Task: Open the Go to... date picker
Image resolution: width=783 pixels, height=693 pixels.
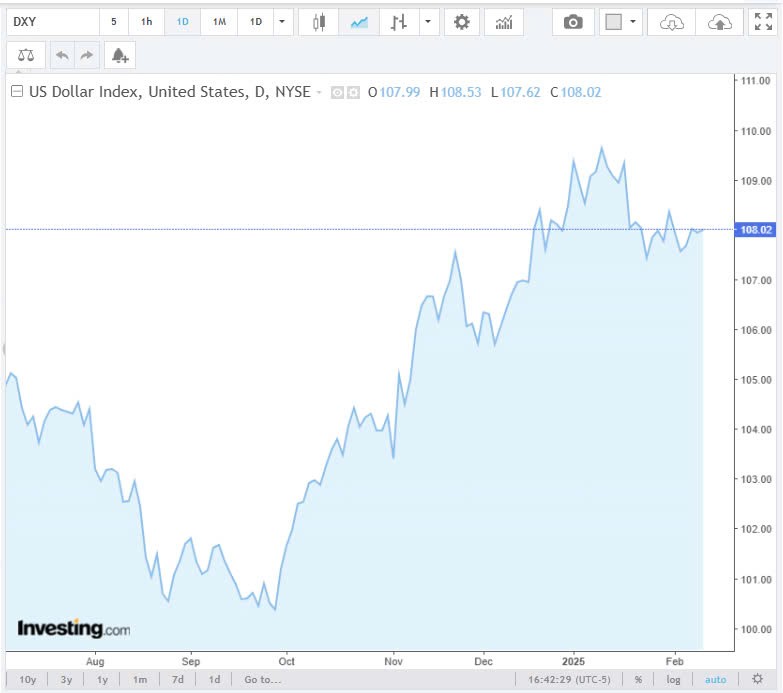Action: (263, 680)
